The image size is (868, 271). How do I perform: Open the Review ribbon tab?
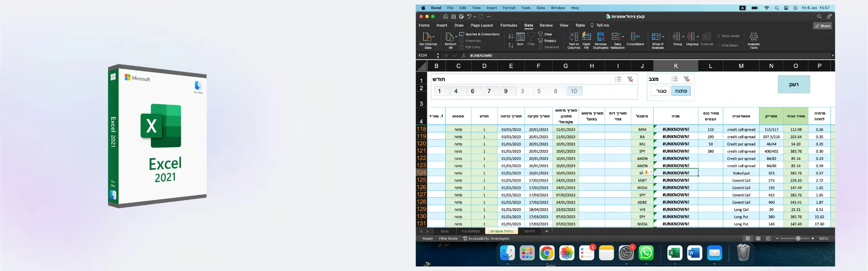click(546, 25)
